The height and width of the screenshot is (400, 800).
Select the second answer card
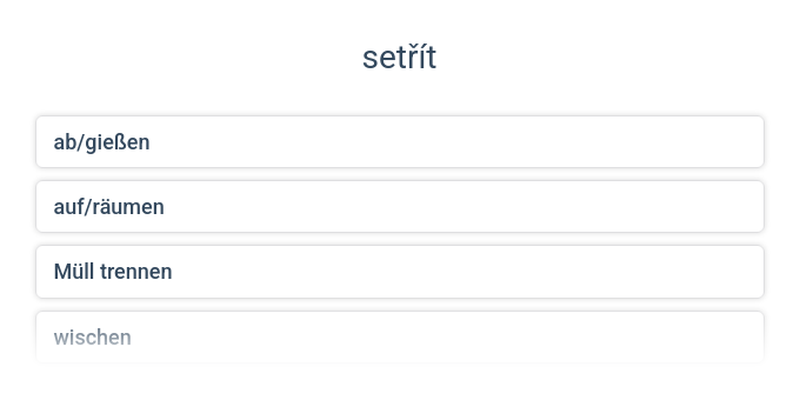pos(400,207)
